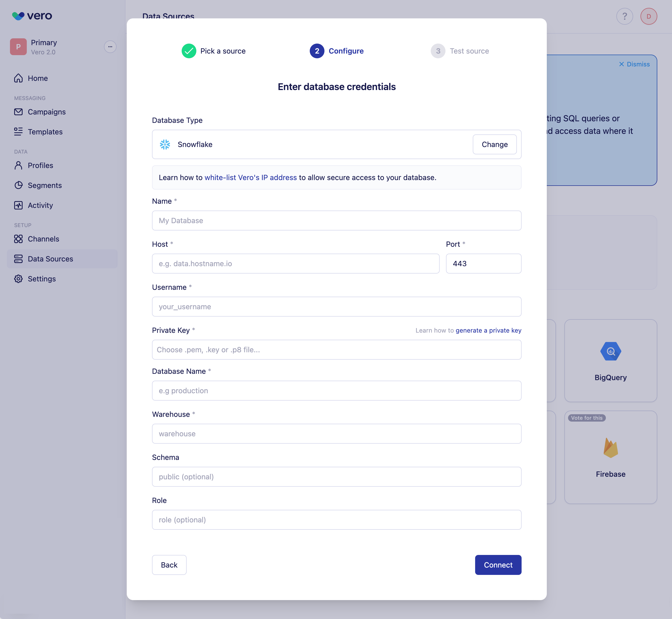Click the Primary workspace P avatar
This screenshot has height=619, width=672.
pyautogui.click(x=18, y=47)
